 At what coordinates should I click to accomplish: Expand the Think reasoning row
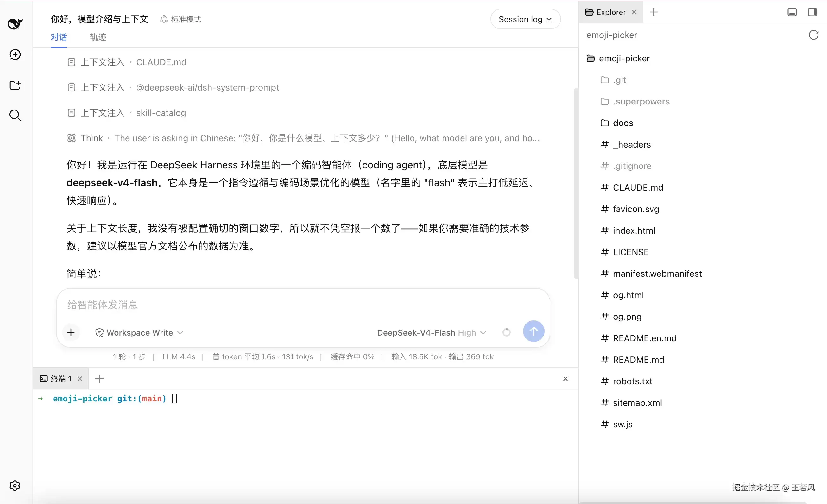point(303,138)
